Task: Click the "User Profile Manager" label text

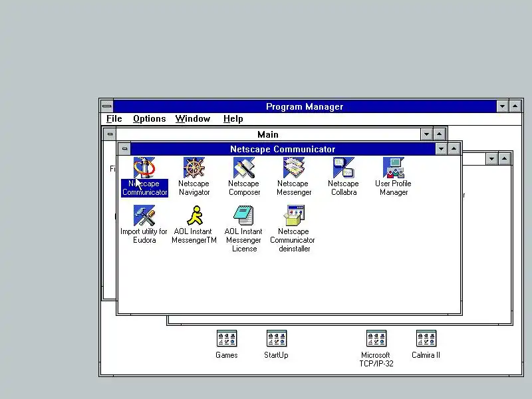Action: 394,188
